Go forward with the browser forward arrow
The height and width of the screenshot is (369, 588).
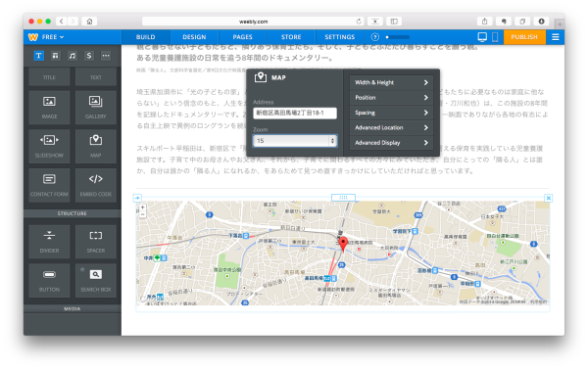[x=73, y=22]
